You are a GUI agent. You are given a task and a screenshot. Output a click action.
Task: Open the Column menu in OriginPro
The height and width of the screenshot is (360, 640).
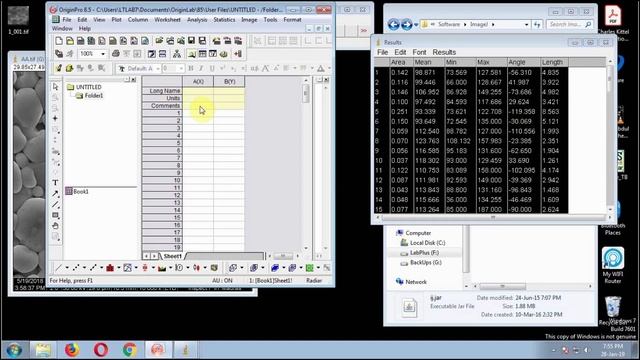pos(138,20)
